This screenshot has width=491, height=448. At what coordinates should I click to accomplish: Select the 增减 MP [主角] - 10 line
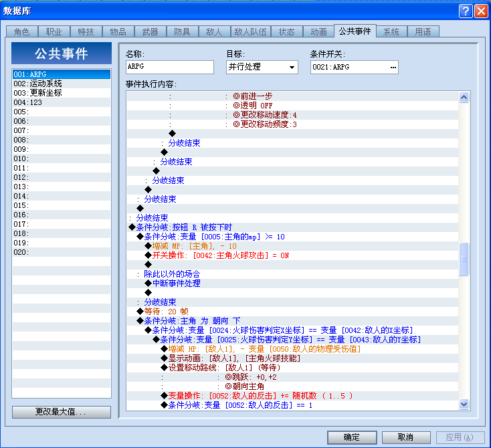coord(292,246)
